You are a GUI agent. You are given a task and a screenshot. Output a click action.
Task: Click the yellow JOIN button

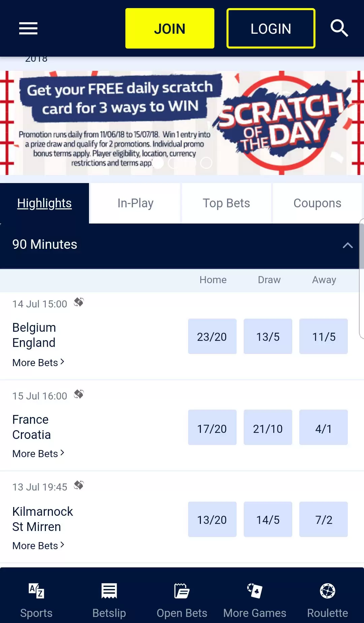170,28
